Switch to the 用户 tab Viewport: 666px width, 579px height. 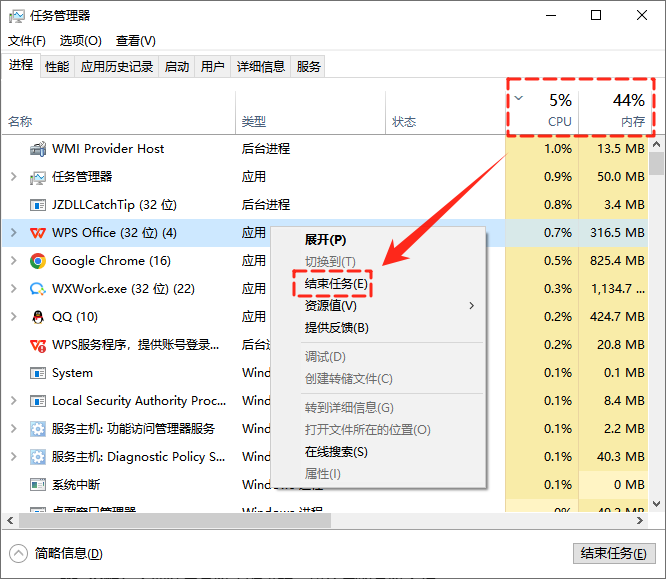212,67
